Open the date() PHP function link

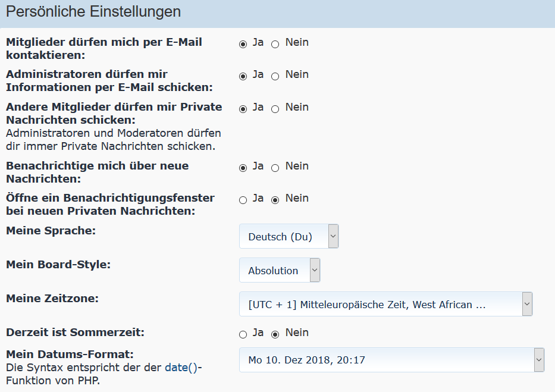tap(181, 368)
